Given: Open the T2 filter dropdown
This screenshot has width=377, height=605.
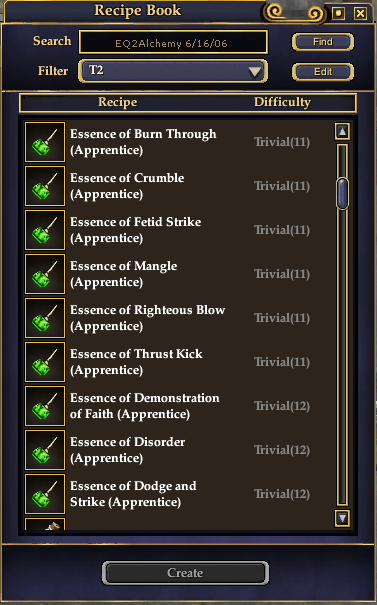Looking at the screenshot, I should click(x=173, y=71).
